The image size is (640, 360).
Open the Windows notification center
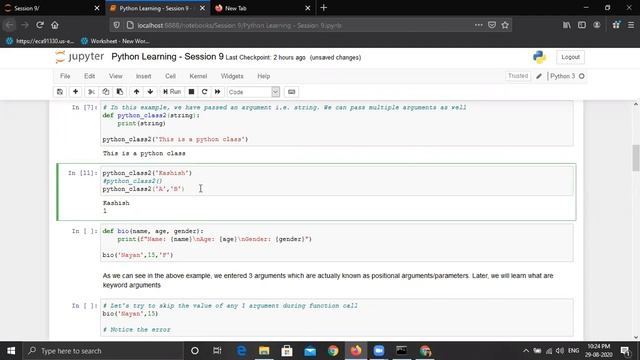click(x=625, y=351)
